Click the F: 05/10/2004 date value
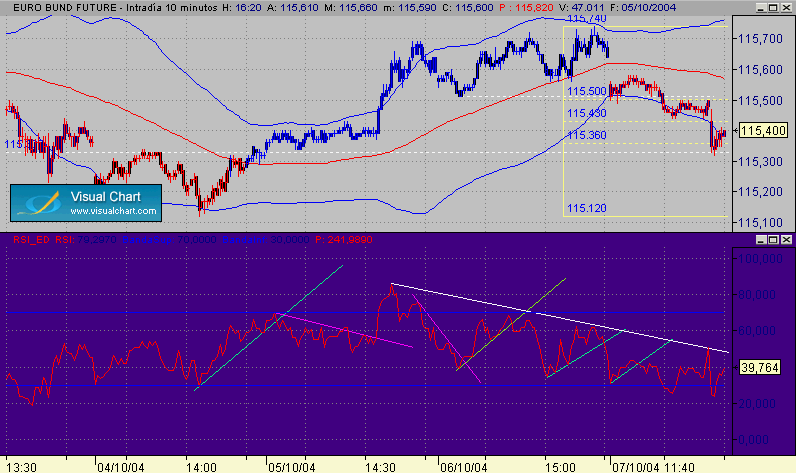Image resolution: width=796 pixels, height=473 pixels. tap(643, 8)
